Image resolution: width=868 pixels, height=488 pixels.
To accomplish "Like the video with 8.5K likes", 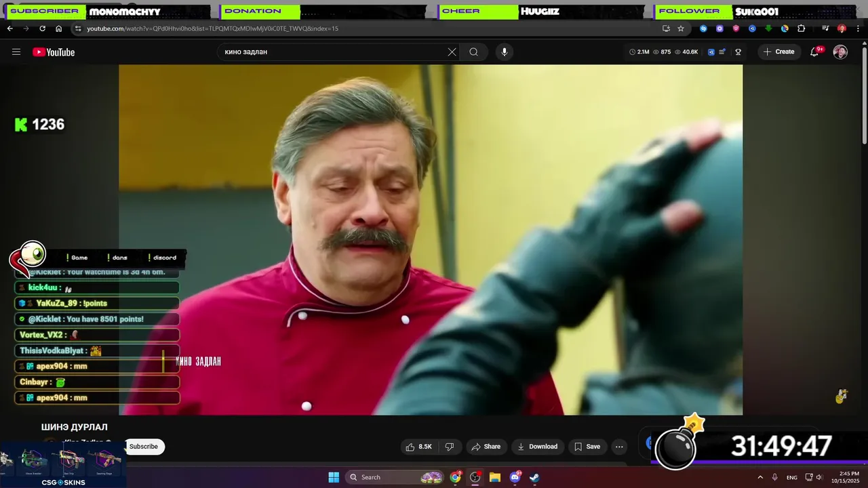I will [x=418, y=447].
